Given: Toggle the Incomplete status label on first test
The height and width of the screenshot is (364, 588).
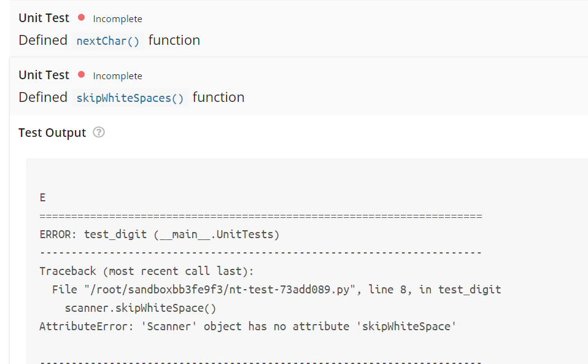Looking at the screenshot, I should (117, 18).
